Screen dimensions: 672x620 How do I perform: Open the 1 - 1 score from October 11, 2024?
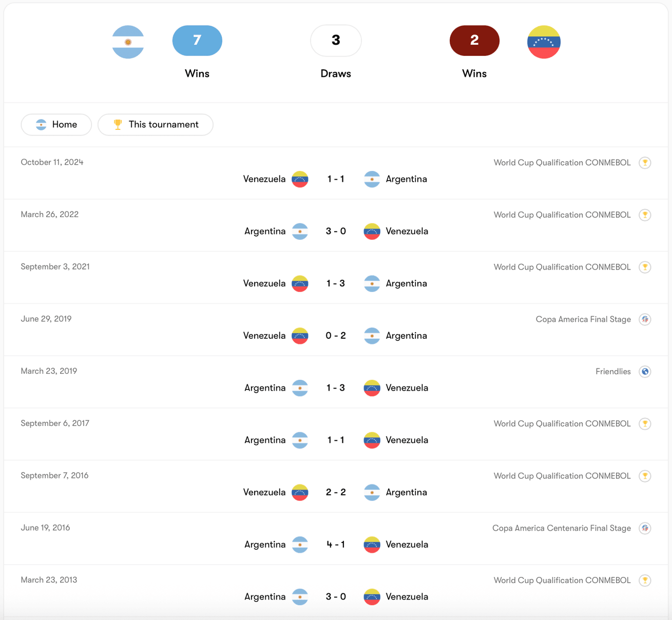pos(336,179)
